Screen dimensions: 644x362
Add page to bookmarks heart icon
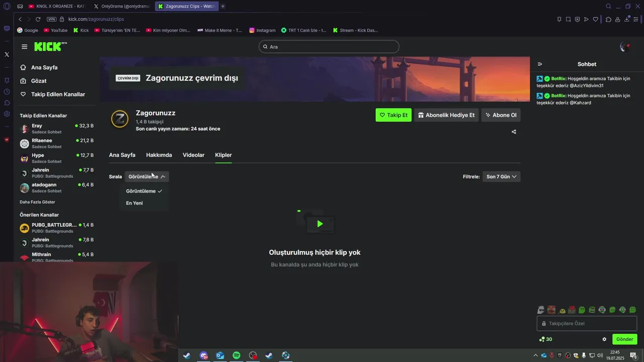[595, 19]
